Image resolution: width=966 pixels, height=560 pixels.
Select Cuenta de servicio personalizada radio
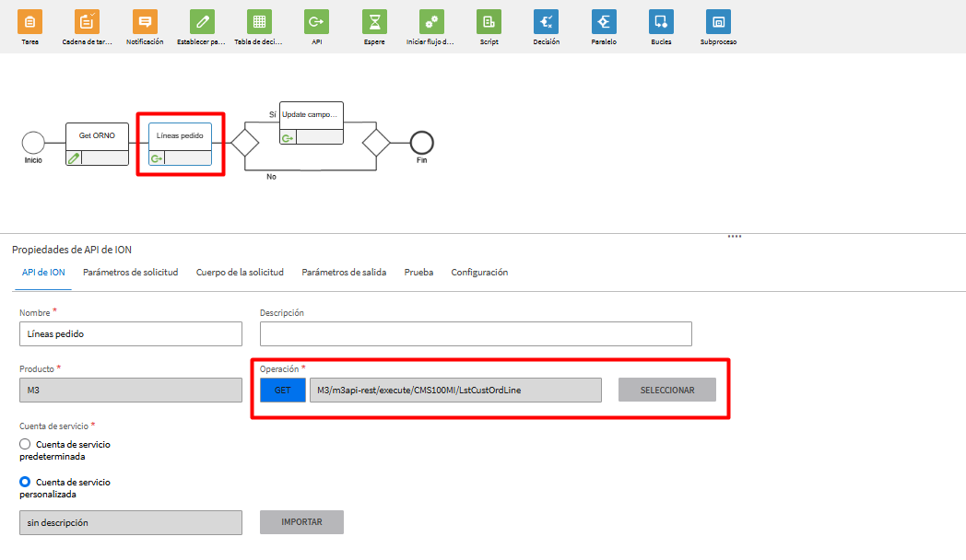[25, 481]
